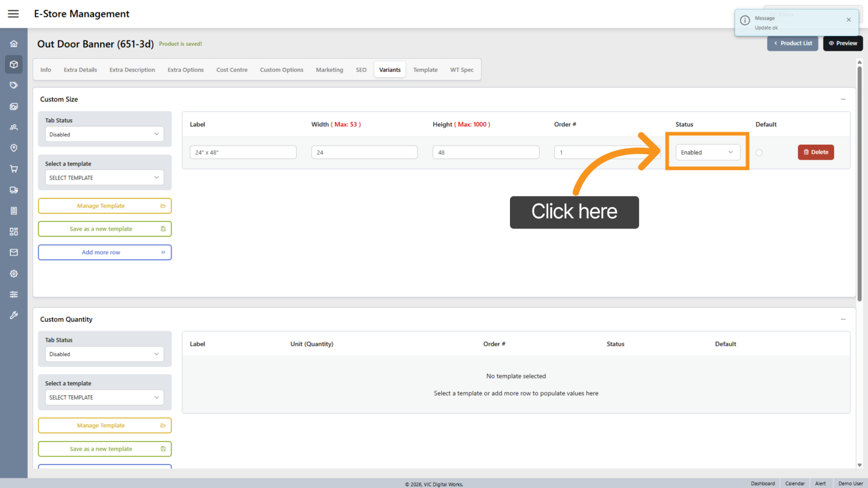Open the location pin sidebar icon
The width and height of the screenshot is (868, 488).
pyautogui.click(x=14, y=148)
